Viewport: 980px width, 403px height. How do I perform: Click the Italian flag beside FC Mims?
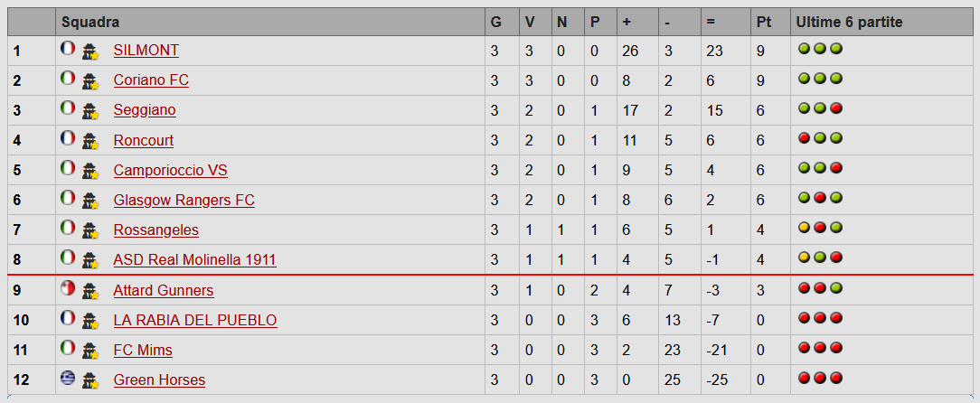click(67, 349)
